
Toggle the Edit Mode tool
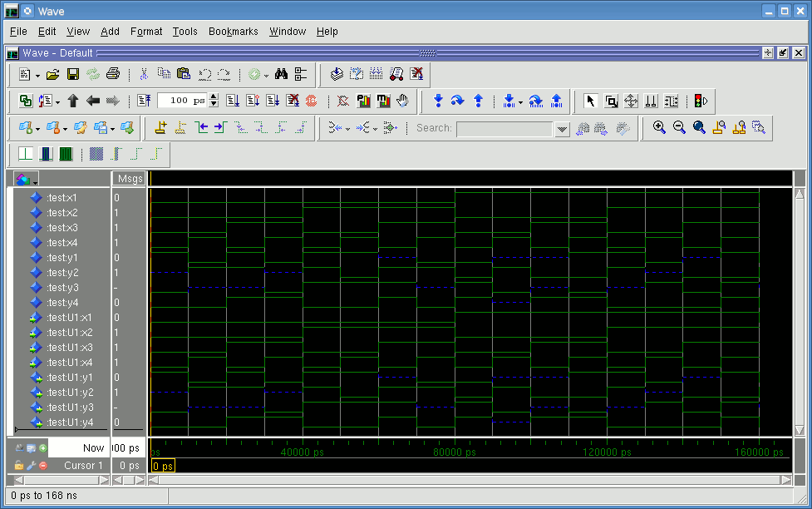(x=672, y=101)
